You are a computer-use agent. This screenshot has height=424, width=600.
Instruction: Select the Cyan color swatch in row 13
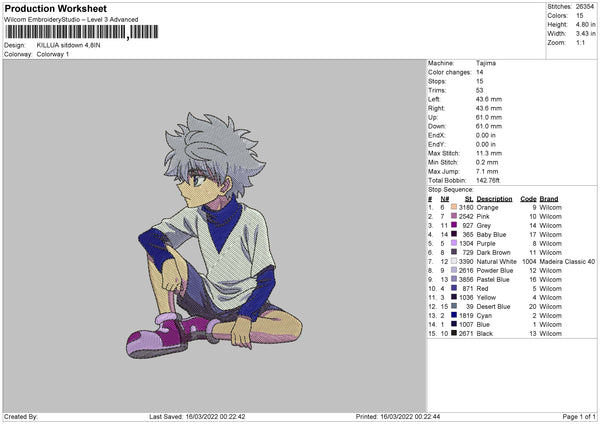454,315
